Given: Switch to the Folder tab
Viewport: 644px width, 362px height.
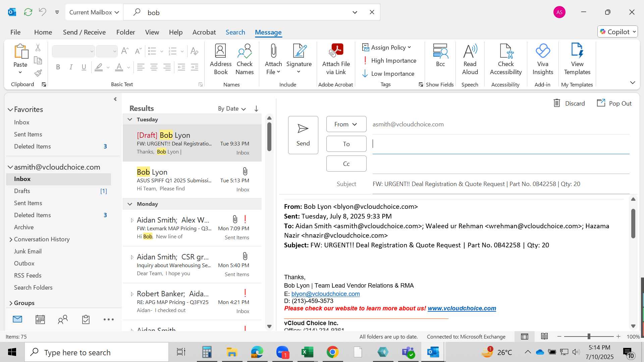Looking at the screenshot, I should (x=126, y=32).
